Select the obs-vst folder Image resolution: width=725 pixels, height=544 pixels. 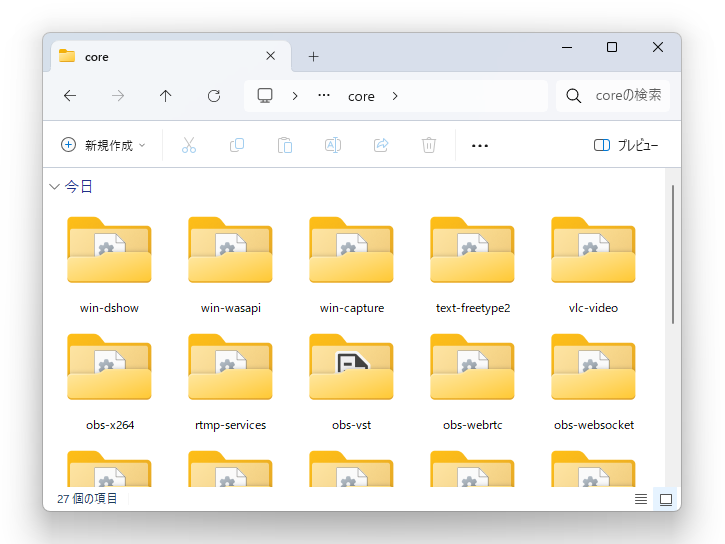pos(351,383)
